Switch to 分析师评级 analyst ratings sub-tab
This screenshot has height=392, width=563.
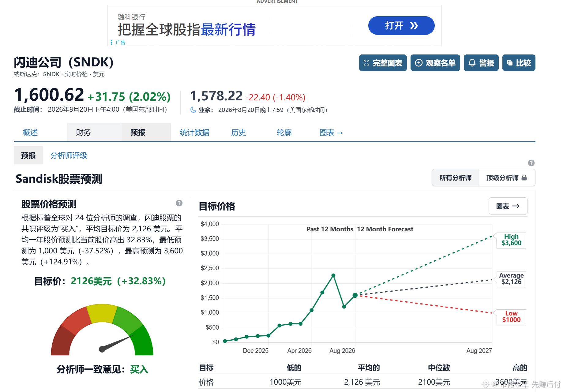[x=69, y=155]
